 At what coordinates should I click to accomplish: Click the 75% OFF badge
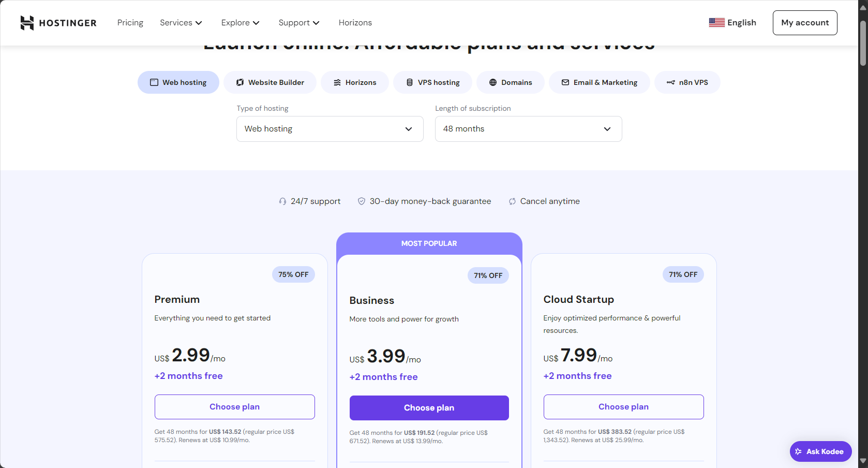[x=293, y=274]
